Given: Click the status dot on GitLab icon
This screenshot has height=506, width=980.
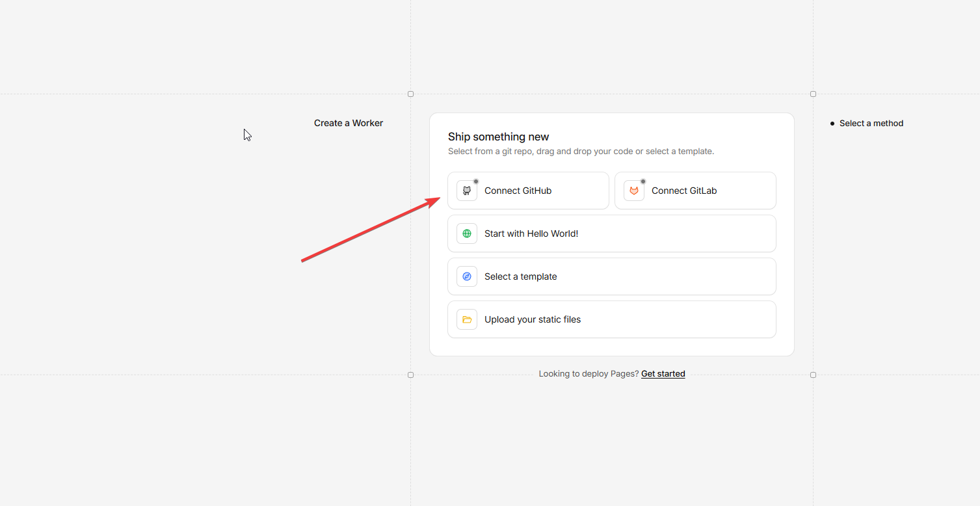Looking at the screenshot, I should [643, 181].
